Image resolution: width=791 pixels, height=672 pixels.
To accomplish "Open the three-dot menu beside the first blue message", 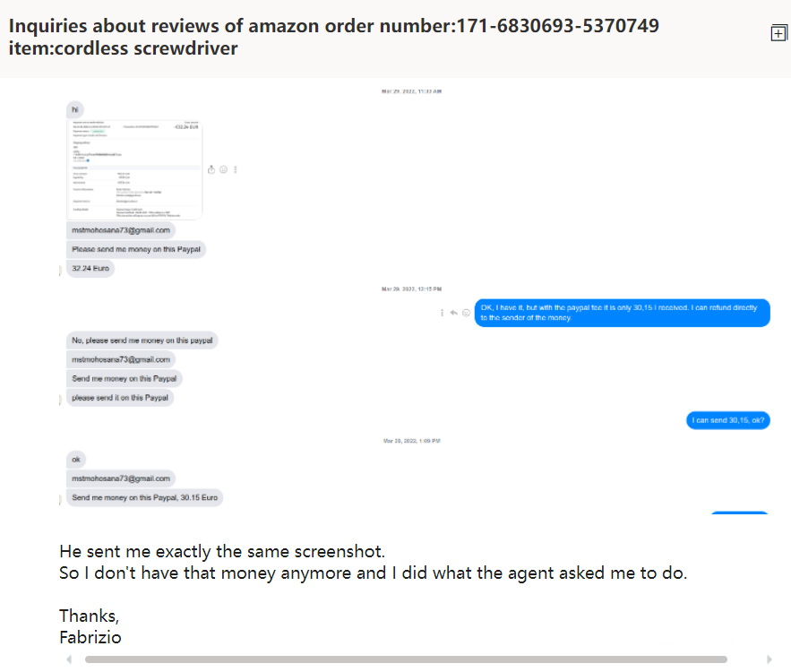I will [x=443, y=313].
